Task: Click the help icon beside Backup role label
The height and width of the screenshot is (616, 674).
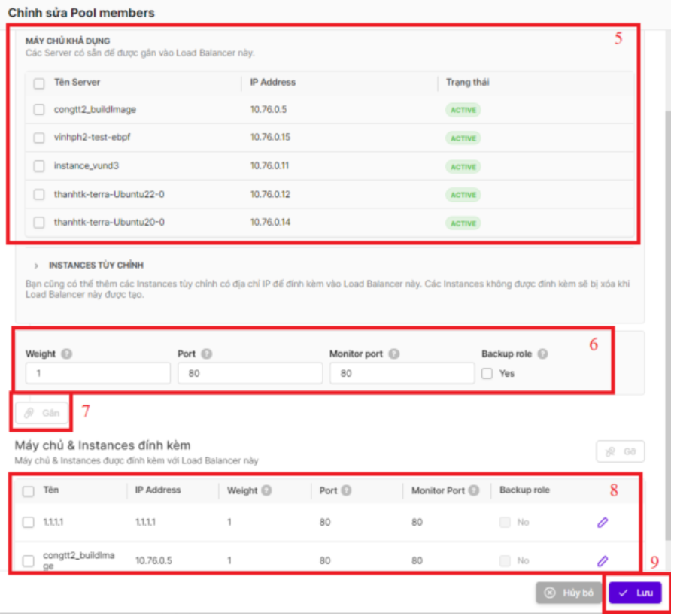Action: (x=544, y=354)
